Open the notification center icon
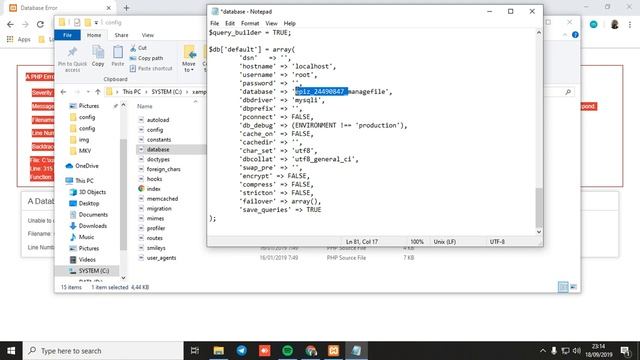This screenshot has width=640, height=360. tap(625, 351)
